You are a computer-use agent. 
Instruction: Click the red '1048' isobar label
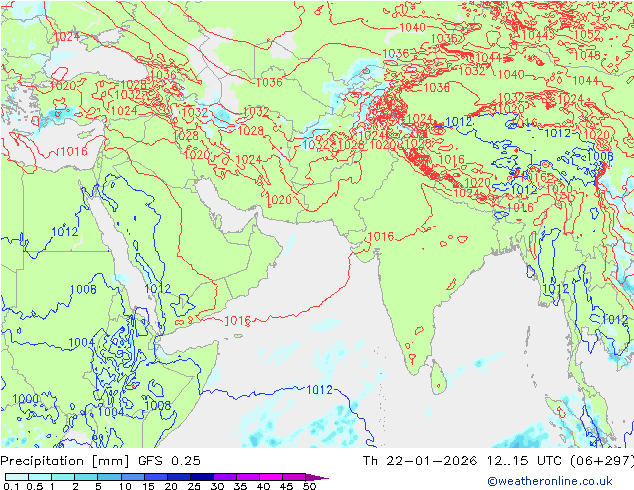(587, 55)
